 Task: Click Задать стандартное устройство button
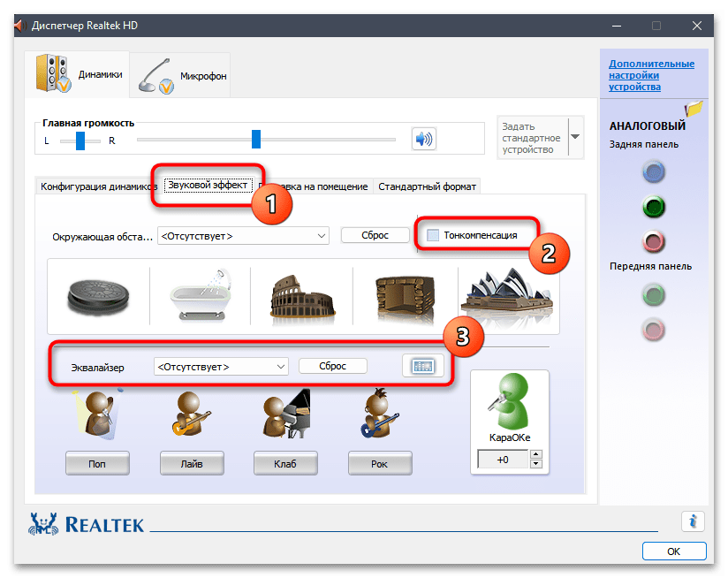pyautogui.click(x=533, y=138)
